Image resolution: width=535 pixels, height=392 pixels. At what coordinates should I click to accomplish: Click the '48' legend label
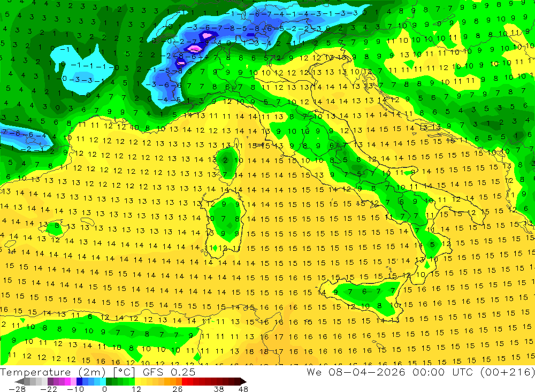coord(243,389)
